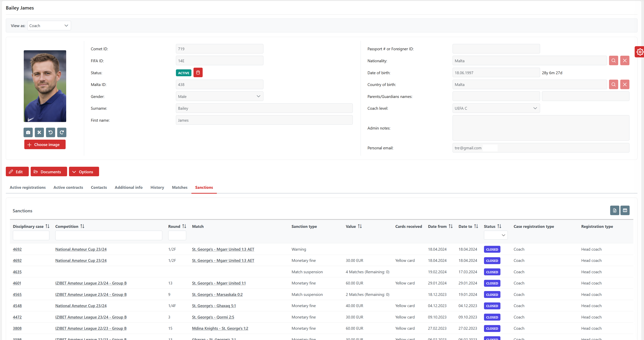Viewport: 644px width, 340px height.
Task: Export the sanctions table to a file
Action: coord(614,210)
